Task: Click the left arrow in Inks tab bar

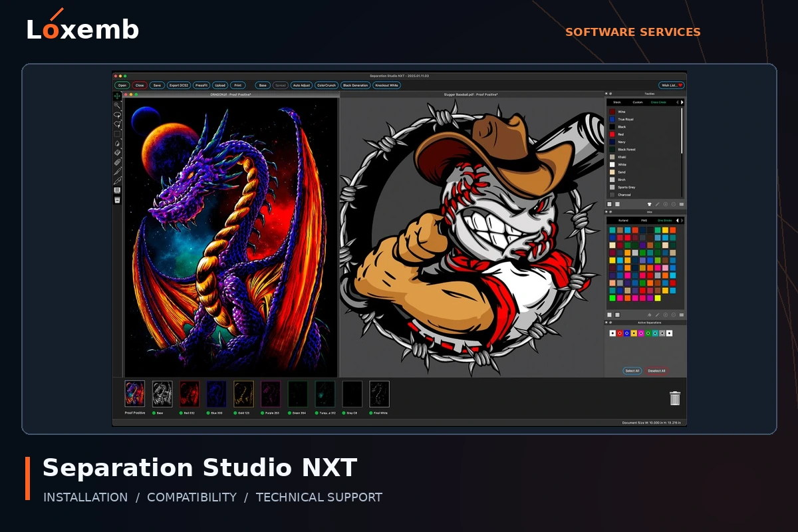Action: click(x=678, y=220)
